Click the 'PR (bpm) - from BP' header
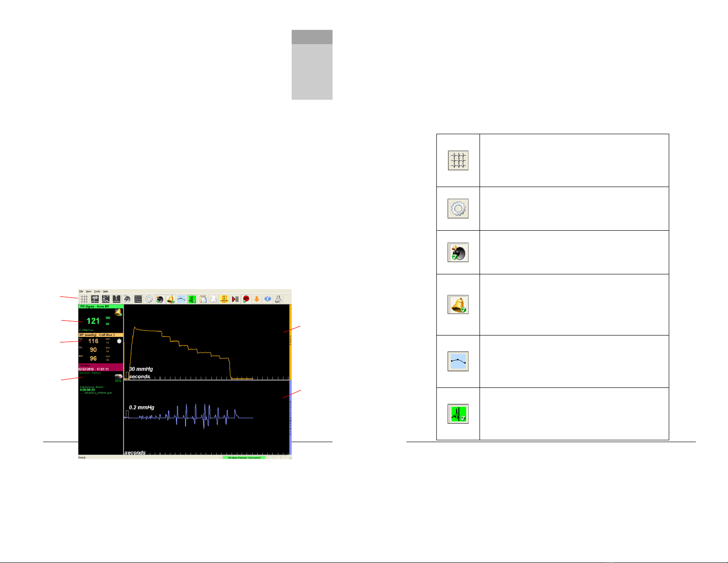The width and height of the screenshot is (728, 563). click(101, 306)
